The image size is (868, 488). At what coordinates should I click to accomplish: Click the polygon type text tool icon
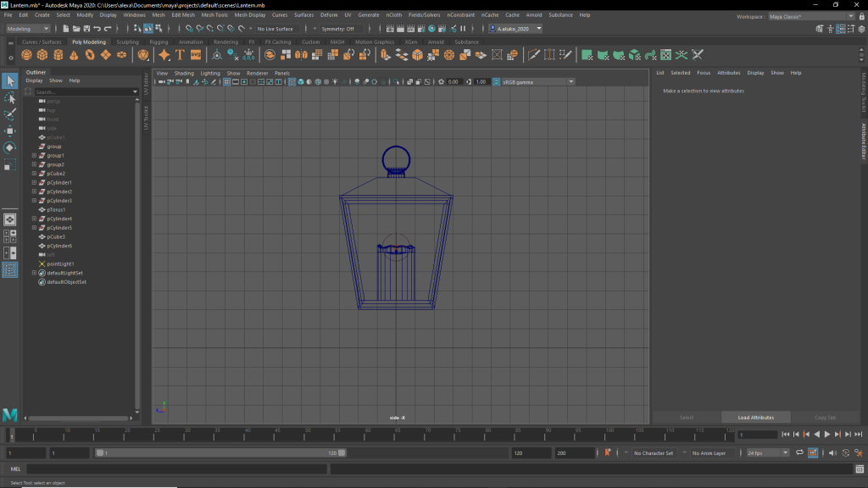pyautogui.click(x=180, y=55)
